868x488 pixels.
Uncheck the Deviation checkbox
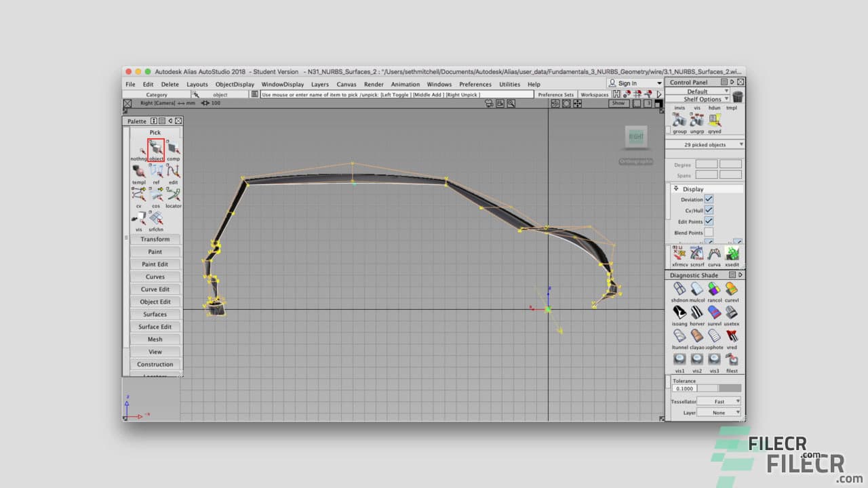(x=708, y=199)
